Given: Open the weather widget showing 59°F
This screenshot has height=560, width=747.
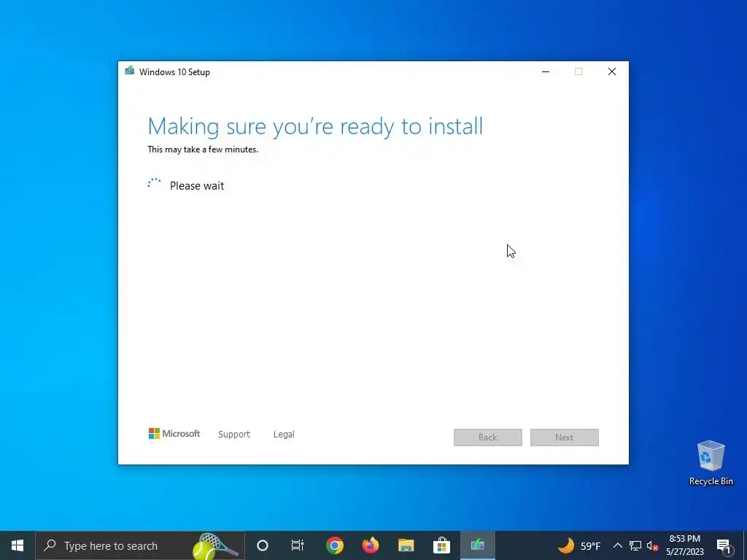Looking at the screenshot, I should pos(579,545).
